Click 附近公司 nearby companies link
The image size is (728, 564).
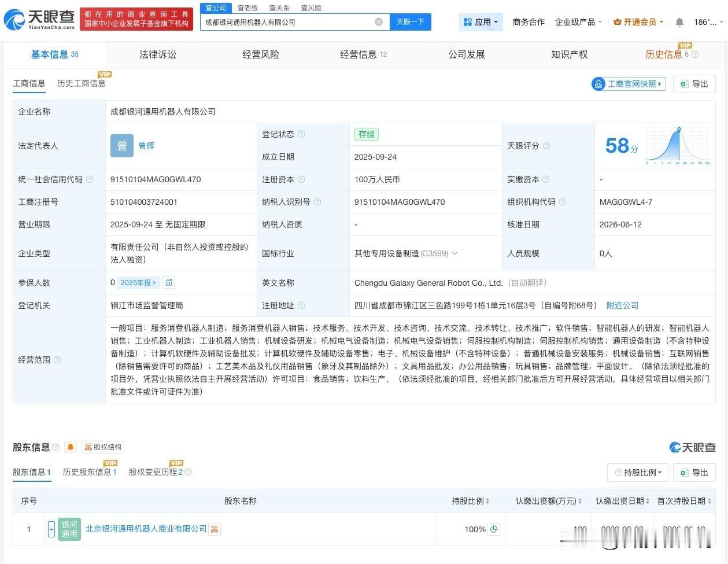pyautogui.click(x=622, y=305)
